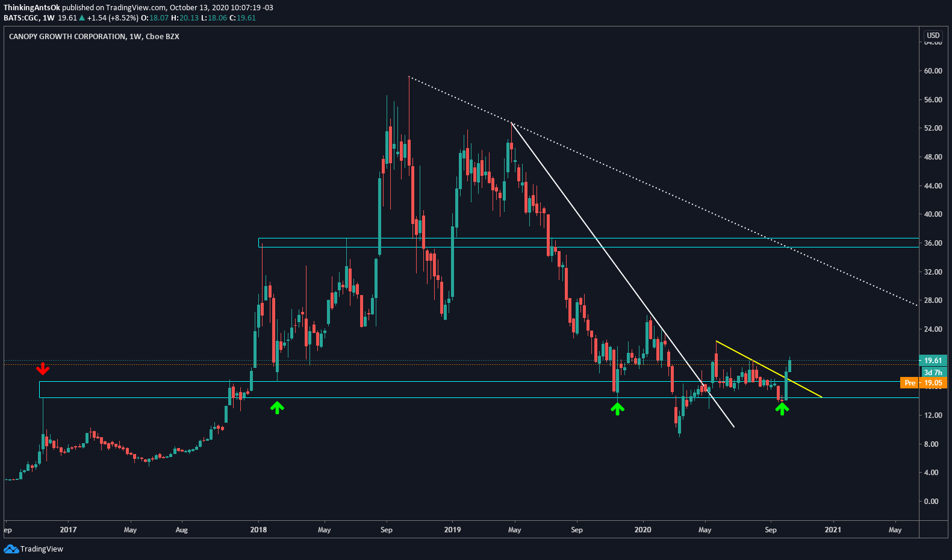Click the 60.00 price axis label
The image size is (952, 560).
[x=933, y=71]
